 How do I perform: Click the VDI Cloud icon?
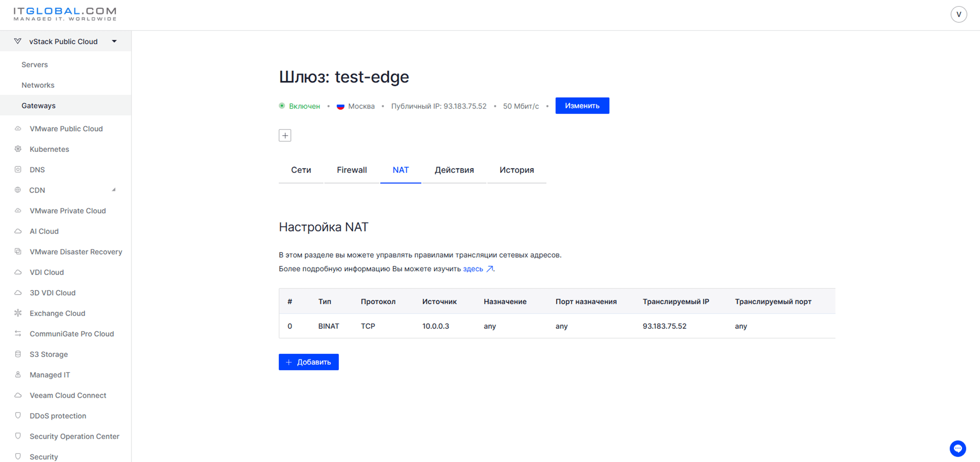pos(18,272)
